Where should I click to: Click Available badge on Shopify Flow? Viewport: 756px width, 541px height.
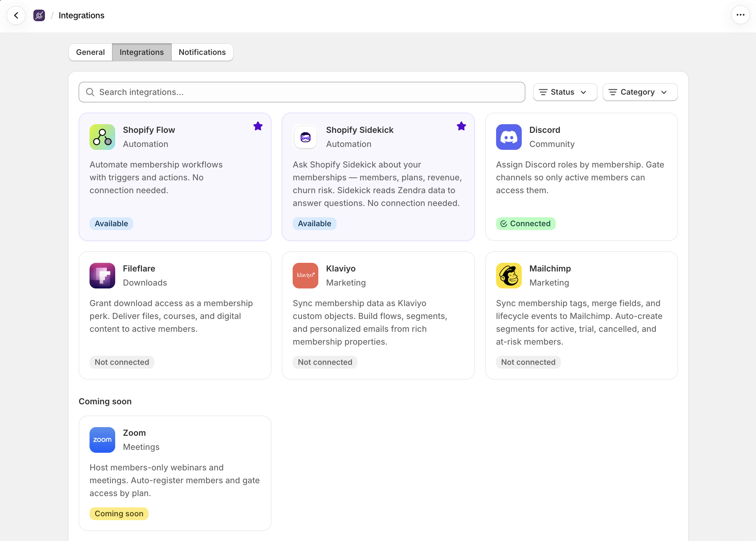[x=111, y=224]
